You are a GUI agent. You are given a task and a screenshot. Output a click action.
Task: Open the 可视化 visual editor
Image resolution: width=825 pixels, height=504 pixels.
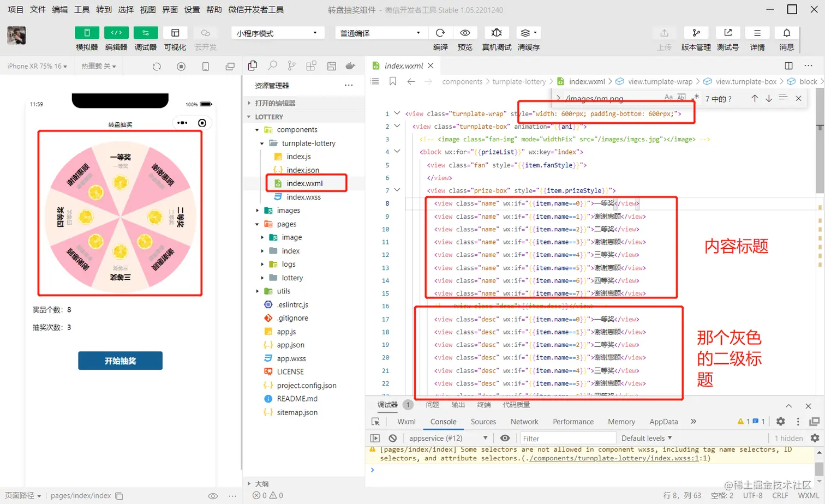pos(175,33)
